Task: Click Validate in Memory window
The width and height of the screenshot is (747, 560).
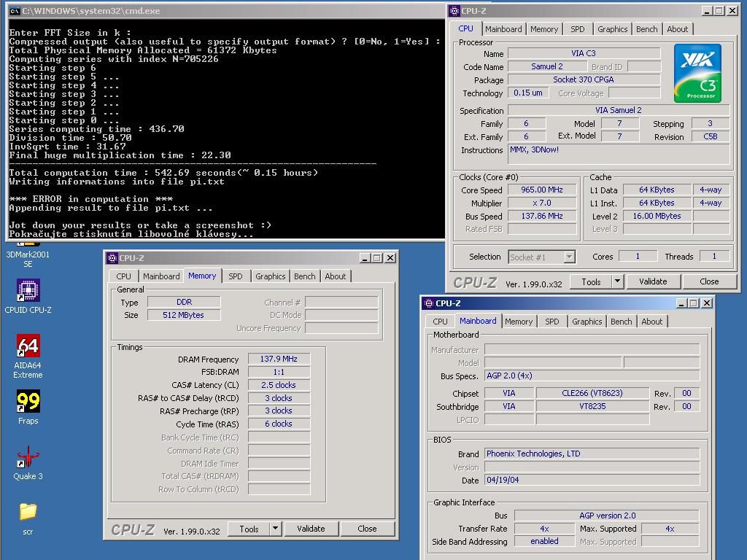Action: click(x=311, y=529)
